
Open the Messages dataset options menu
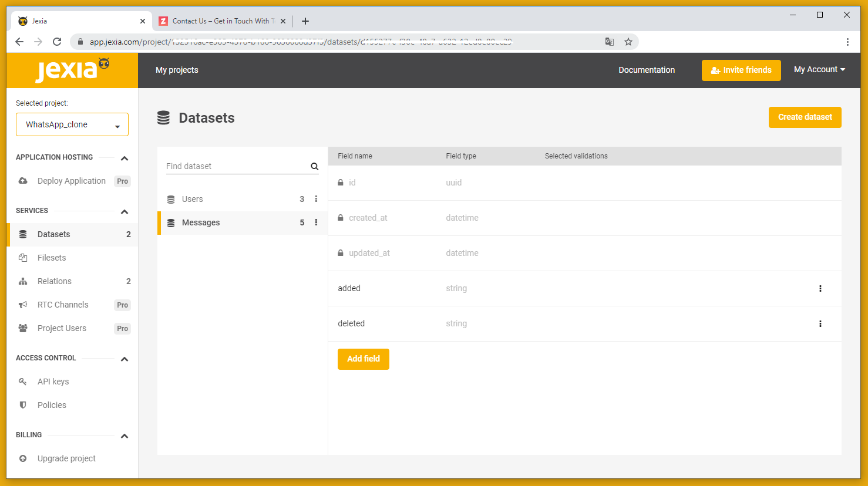click(316, 222)
